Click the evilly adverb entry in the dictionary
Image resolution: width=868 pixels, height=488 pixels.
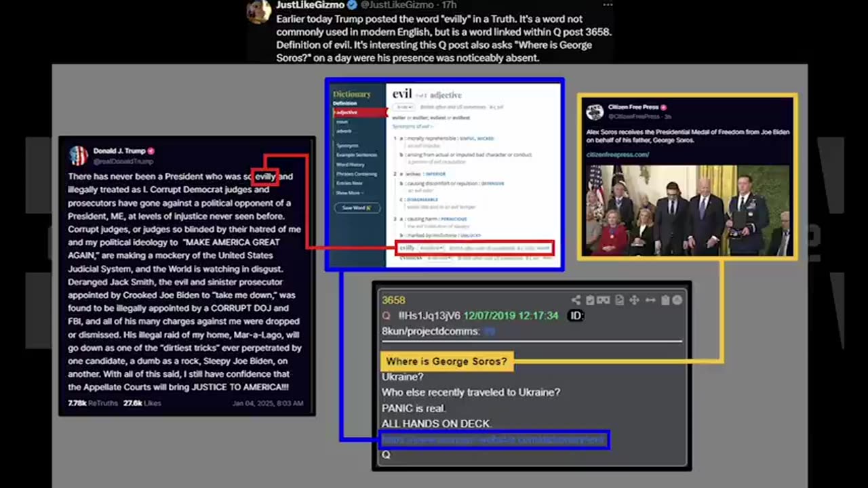(475, 249)
